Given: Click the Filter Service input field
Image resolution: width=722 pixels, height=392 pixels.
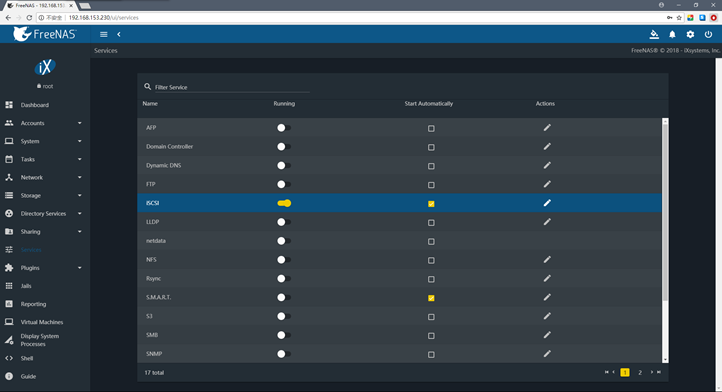Looking at the screenshot, I should [x=232, y=87].
